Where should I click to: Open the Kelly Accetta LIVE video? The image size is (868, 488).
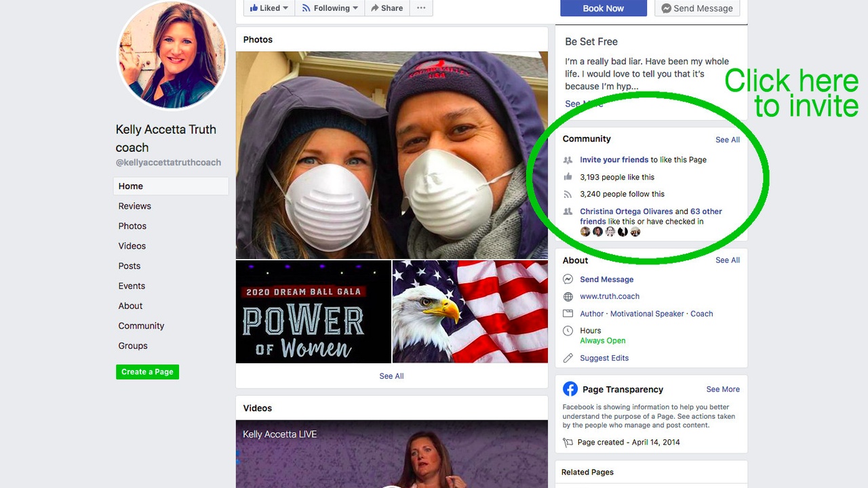(x=392, y=454)
